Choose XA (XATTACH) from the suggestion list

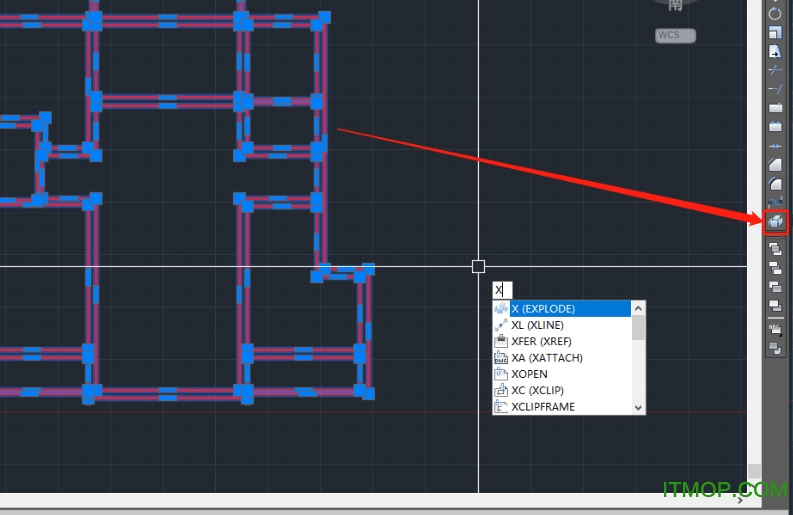pyautogui.click(x=562, y=358)
